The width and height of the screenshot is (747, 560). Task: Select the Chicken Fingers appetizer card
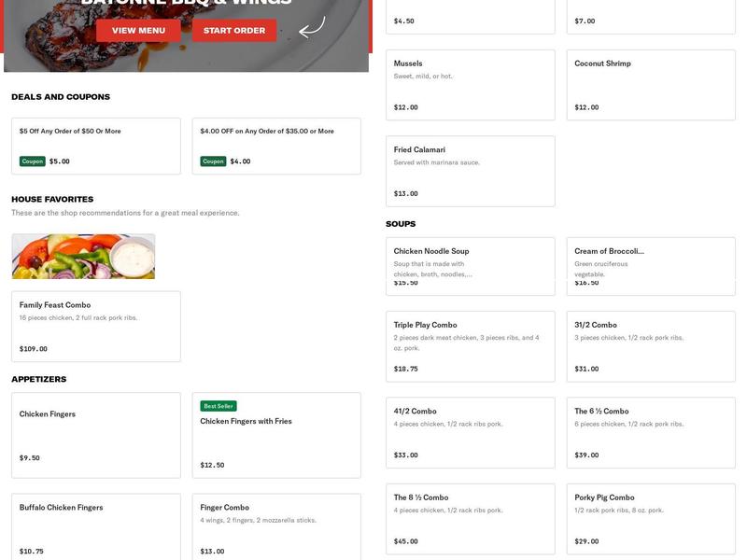pyautogui.click(x=95, y=435)
